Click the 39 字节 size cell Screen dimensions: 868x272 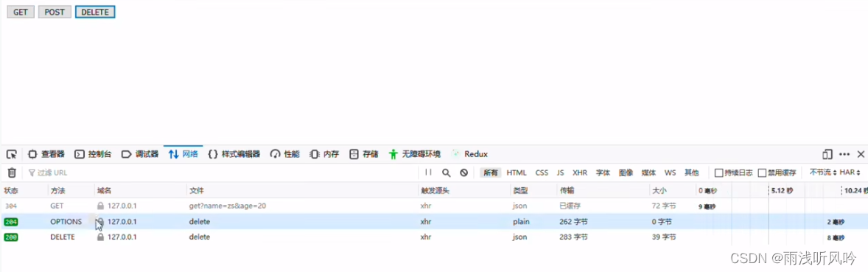(x=664, y=237)
